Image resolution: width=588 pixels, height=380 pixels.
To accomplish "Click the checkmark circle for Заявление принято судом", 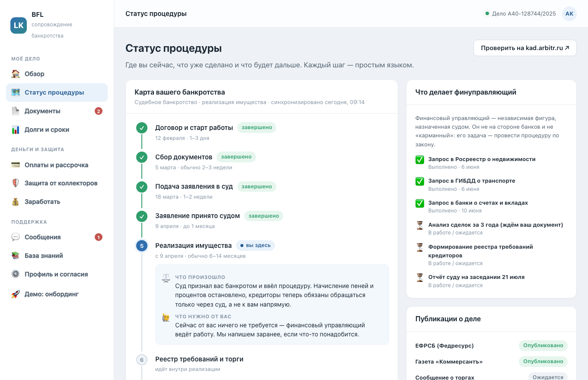I will 142,216.
